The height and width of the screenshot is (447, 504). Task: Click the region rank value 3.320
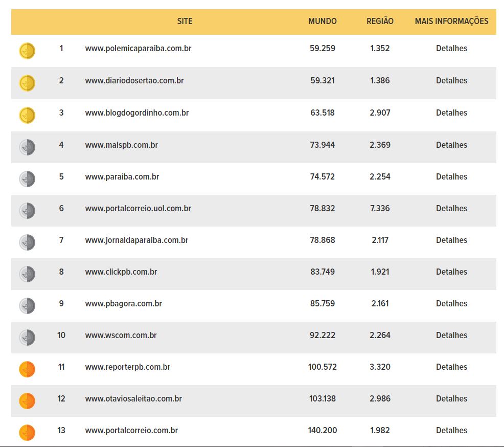pyautogui.click(x=380, y=367)
